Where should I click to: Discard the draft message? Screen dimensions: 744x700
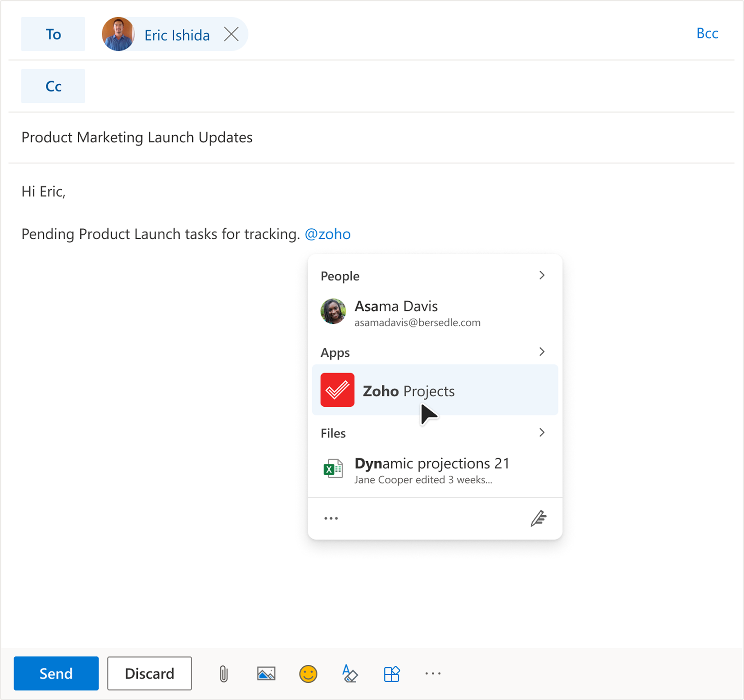(149, 673)
